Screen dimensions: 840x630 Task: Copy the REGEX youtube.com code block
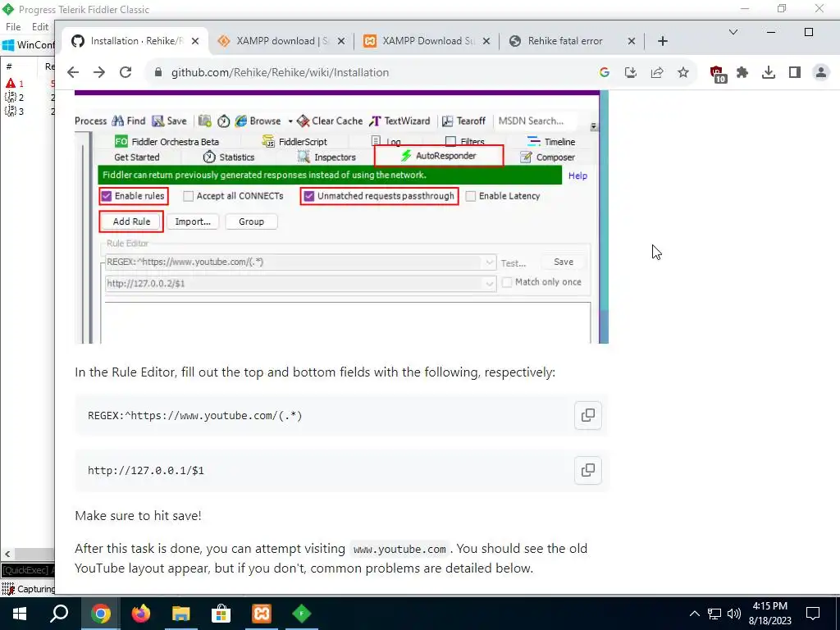[x=587, y=415]
